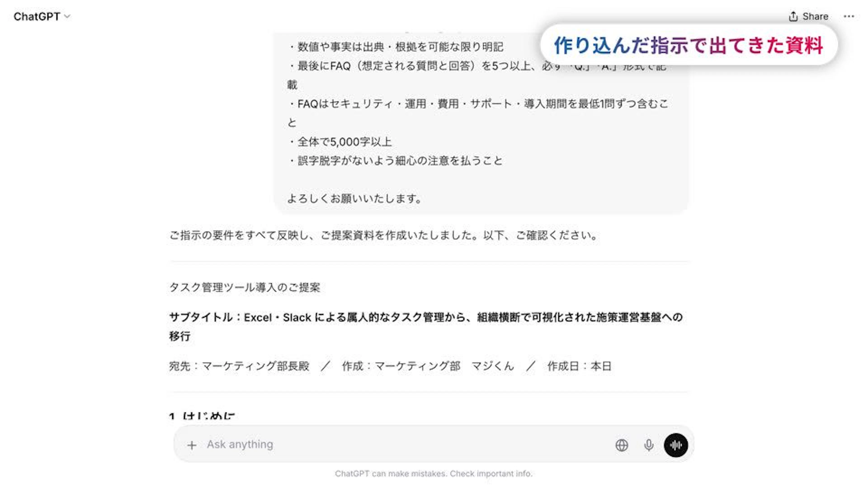Focus the Ask anything input field
Viewport: 868px width, 488px height.
[x=404, y=445]
